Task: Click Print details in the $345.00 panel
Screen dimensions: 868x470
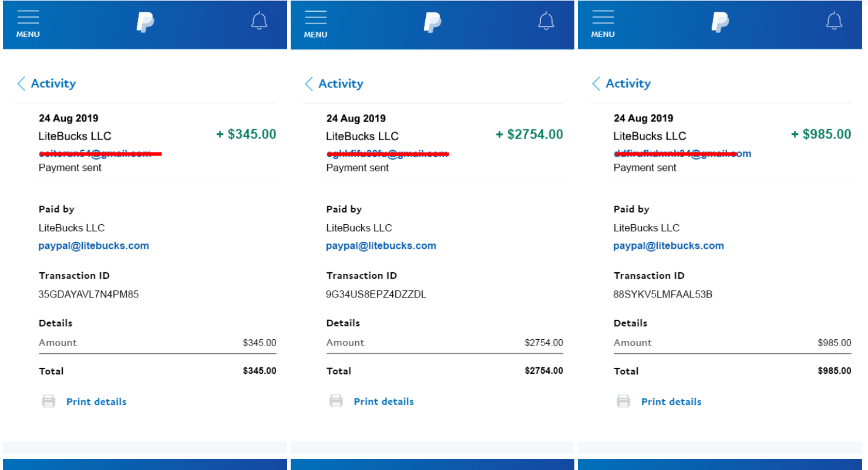Action: (x=96, y=402)
